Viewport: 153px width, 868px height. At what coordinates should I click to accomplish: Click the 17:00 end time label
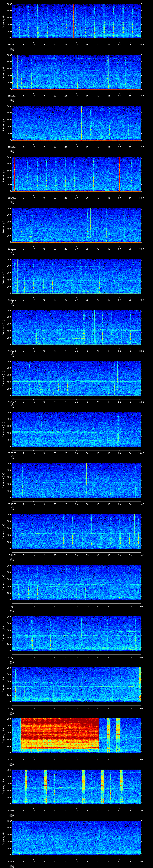click(x=141, y=810)
